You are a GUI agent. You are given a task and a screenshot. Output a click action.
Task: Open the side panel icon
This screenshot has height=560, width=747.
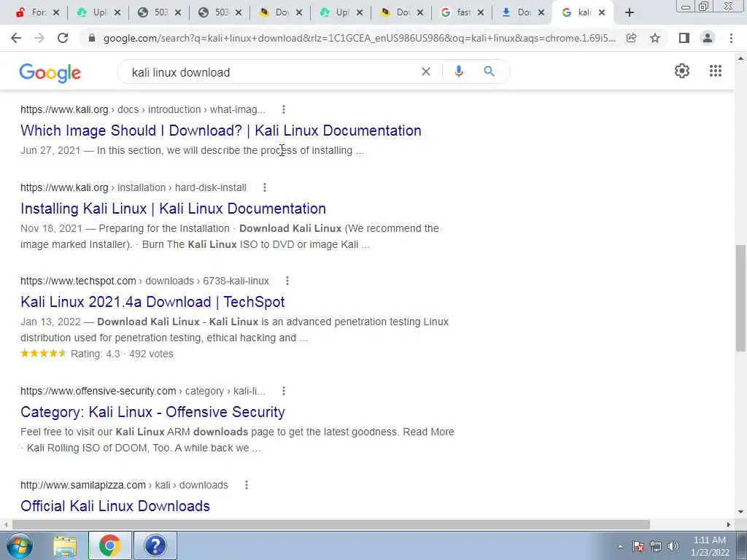684,38
